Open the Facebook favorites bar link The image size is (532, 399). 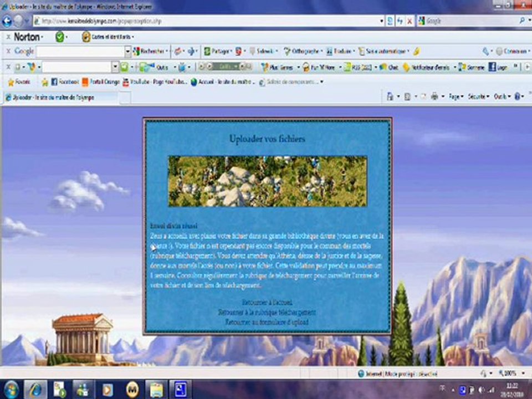65,82
